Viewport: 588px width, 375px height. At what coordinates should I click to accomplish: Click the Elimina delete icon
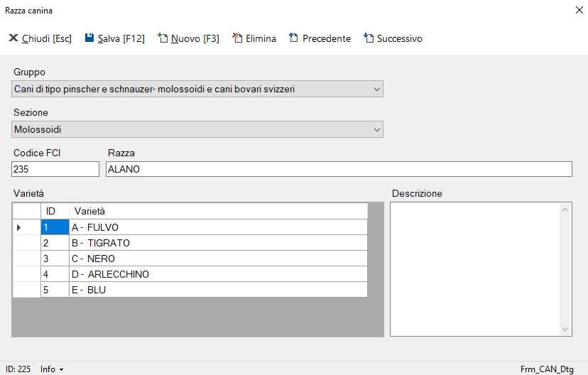click(x=237, y=38)
